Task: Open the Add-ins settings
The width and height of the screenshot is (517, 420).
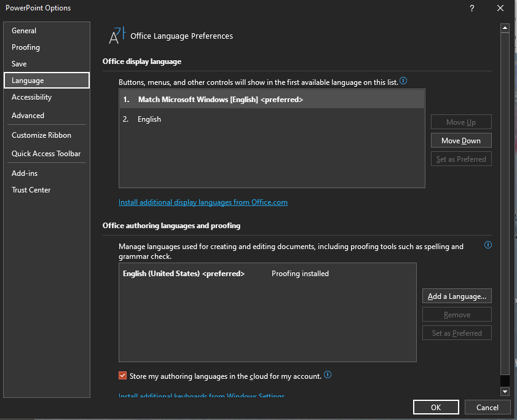Action: (24, 173)
